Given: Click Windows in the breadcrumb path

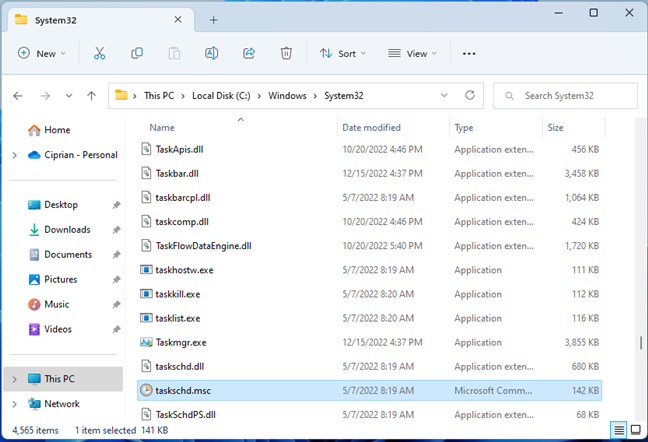Looking at the screenshot, I should tap(287, 96).
